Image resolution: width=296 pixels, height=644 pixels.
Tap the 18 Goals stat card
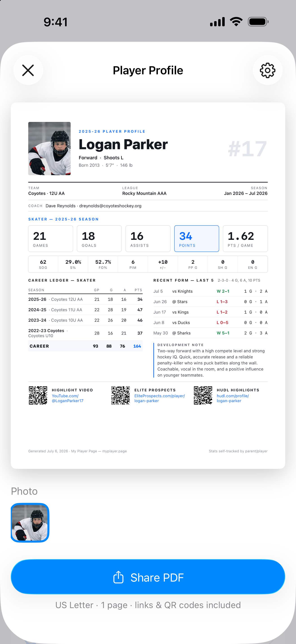99,238
